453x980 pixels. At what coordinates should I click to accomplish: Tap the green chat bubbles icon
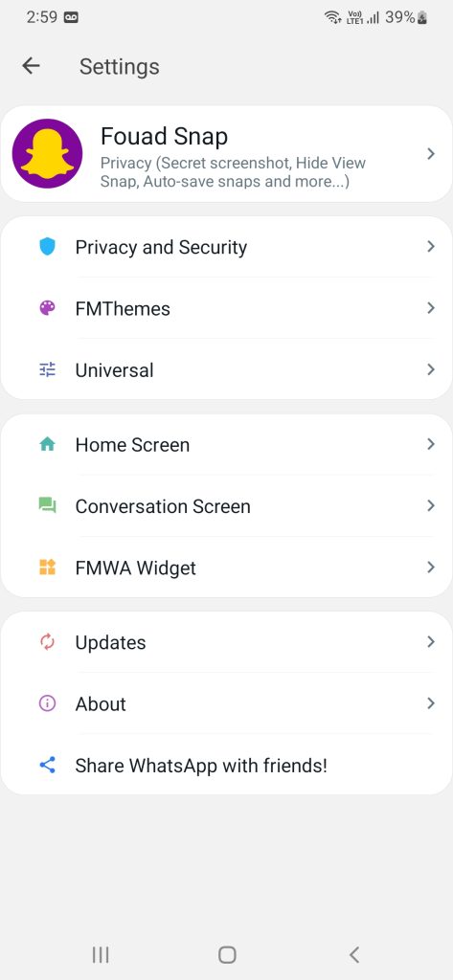tap(48, 505)
